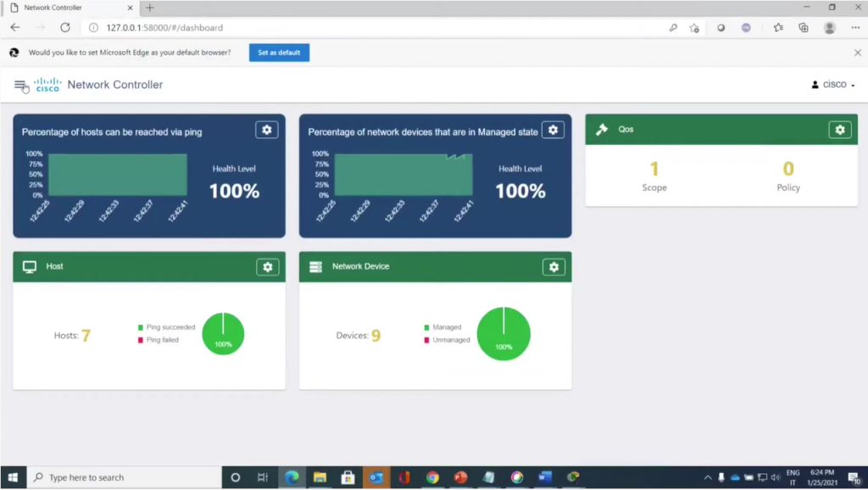This screenshot has height=490, width=868.
Task: Open File Explorer from the taskbar
Action: coord(320,477)
